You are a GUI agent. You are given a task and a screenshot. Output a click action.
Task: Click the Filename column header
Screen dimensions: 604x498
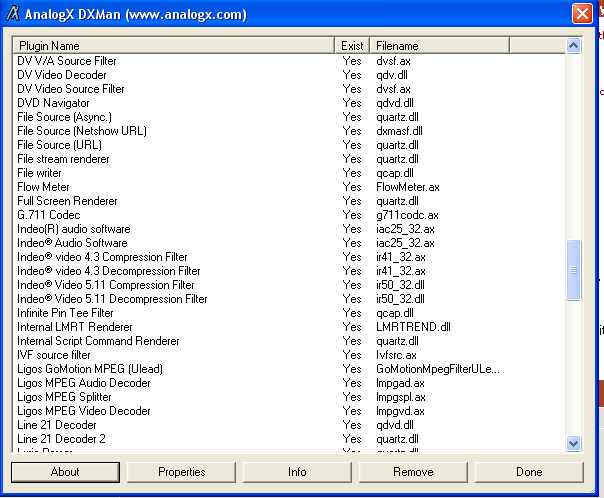tap(440, 46)
